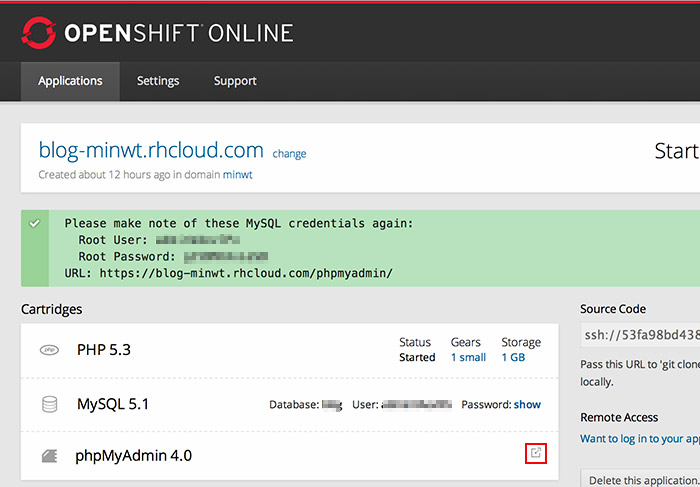
Task: Click the 1 GB storage link
Action: click(513, 358)
